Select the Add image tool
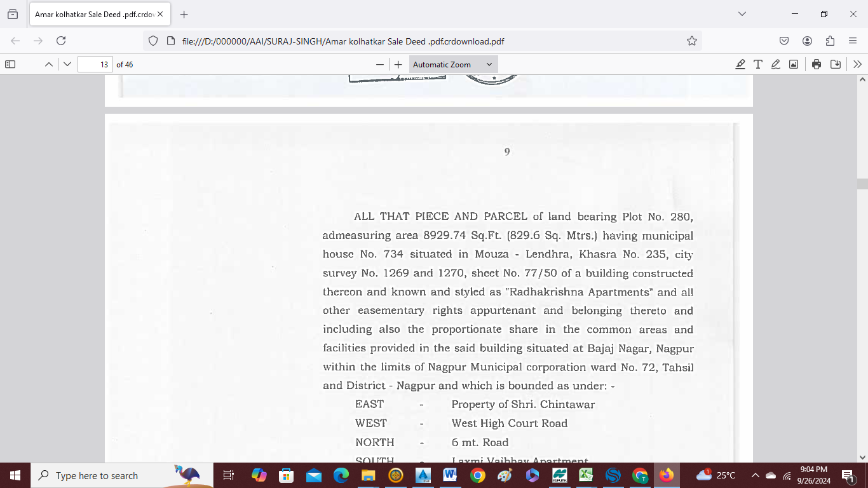This screenshot has width=868, height=488. [x=794, y=64]
